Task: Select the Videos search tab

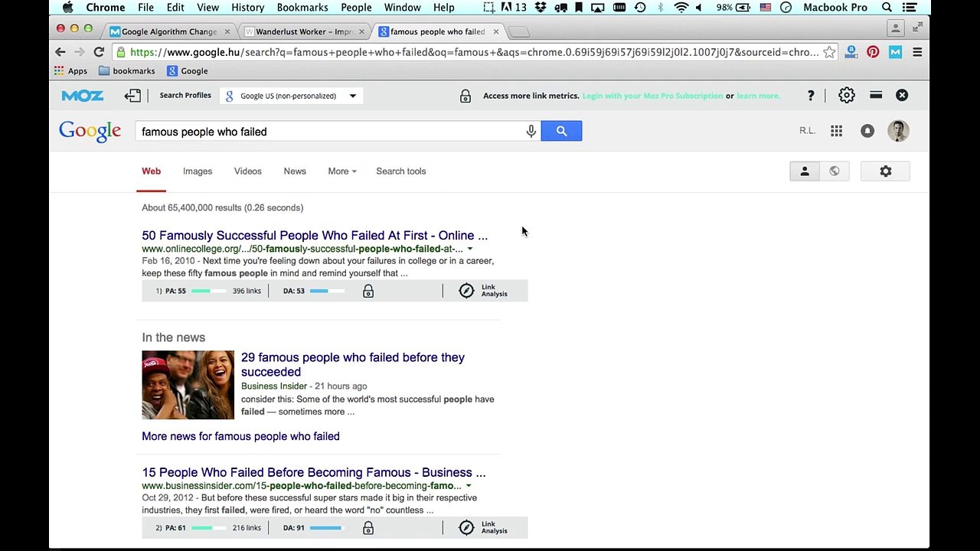Action: pos(248,171)
